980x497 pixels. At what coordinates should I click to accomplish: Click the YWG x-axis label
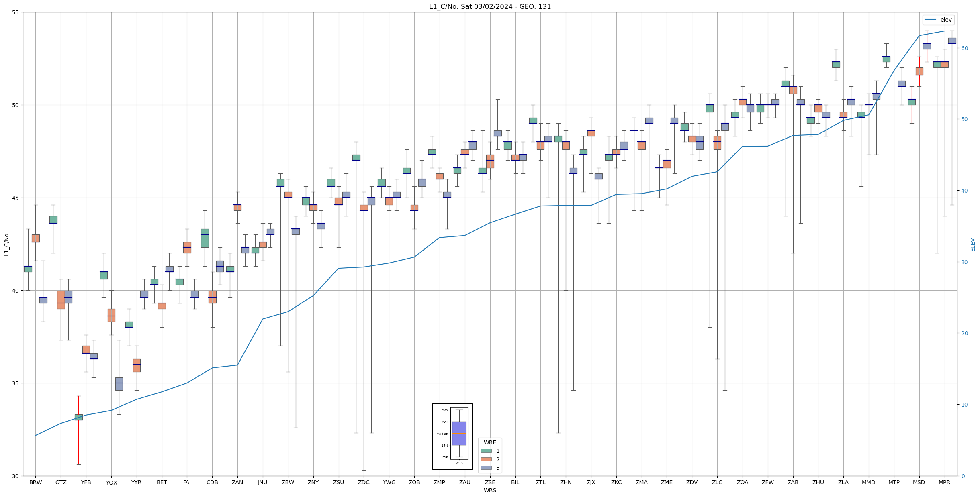[x=389, y=482]
